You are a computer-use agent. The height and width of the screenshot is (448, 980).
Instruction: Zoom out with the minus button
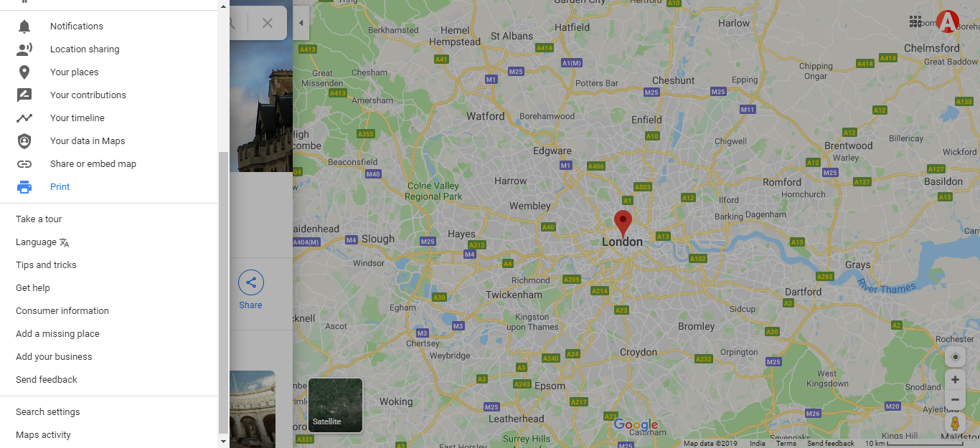coord(955,399)
